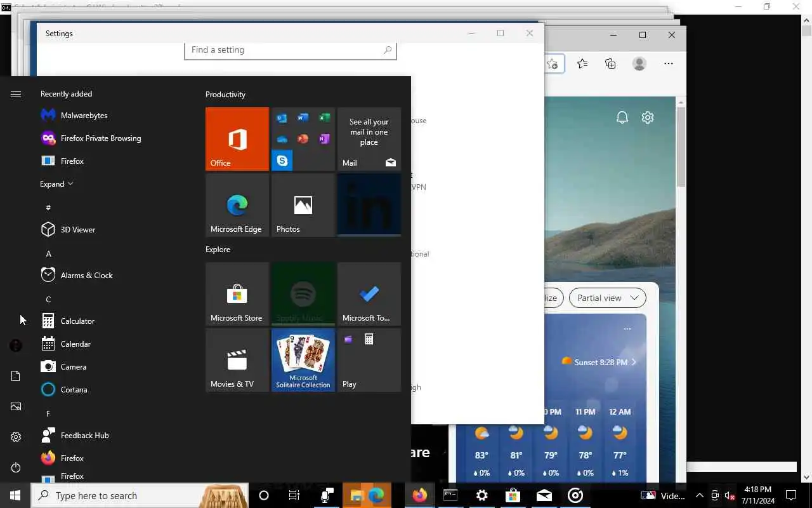Open Documents from the Start rail

tap(16, 376)
